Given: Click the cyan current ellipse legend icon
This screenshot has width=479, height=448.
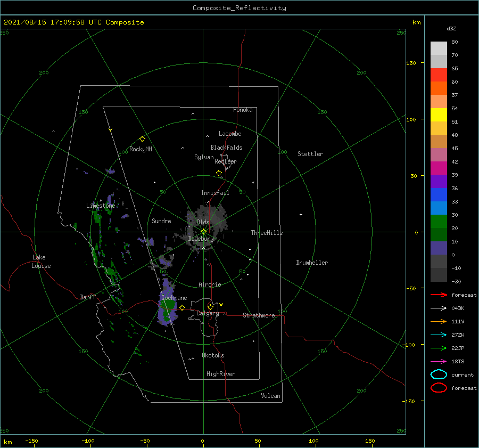Looking at the screenshot, I should pos(439,374).
